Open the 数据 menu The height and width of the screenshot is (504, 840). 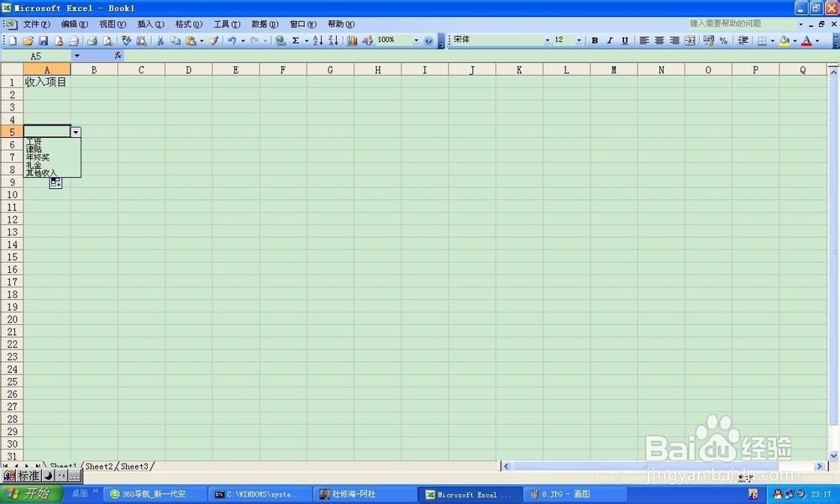point(265,24)
